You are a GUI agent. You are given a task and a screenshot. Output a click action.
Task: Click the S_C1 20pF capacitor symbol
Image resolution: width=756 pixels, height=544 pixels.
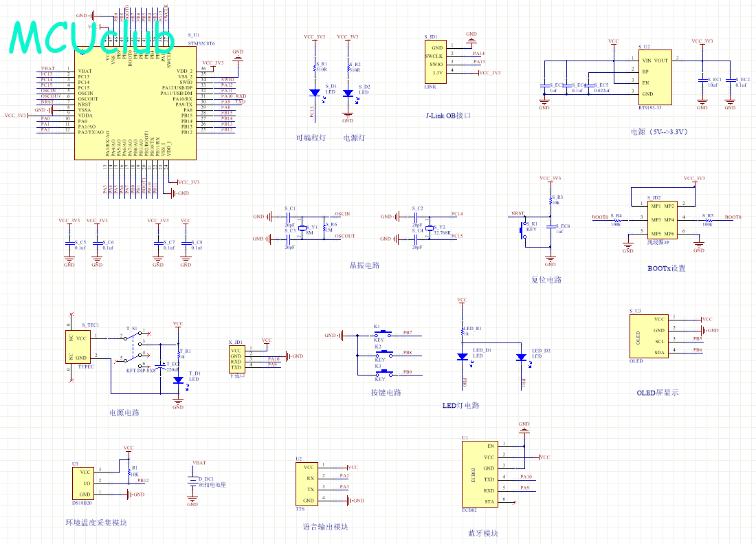pyautogui.click(x=289, y=217)
